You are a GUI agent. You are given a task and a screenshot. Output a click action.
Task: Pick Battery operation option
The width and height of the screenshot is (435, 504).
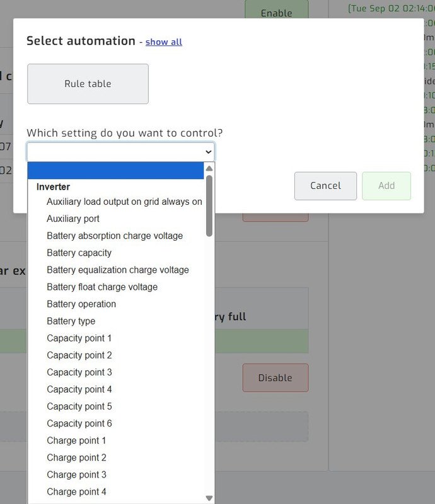(x=81, y=304)
